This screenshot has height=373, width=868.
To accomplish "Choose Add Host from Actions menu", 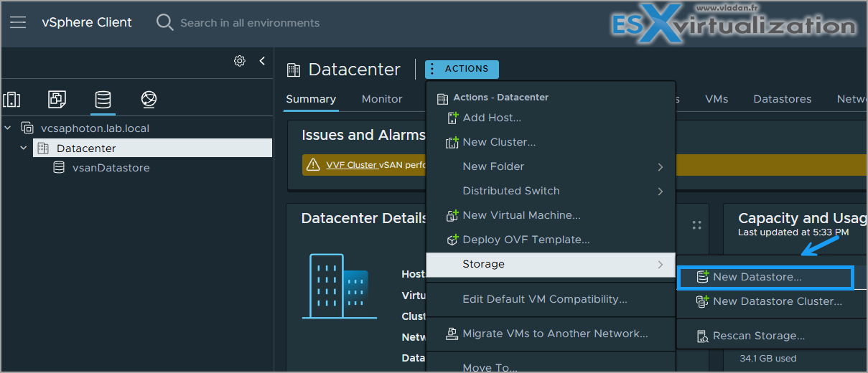I will pyautogui.click(x=551, y=118).
